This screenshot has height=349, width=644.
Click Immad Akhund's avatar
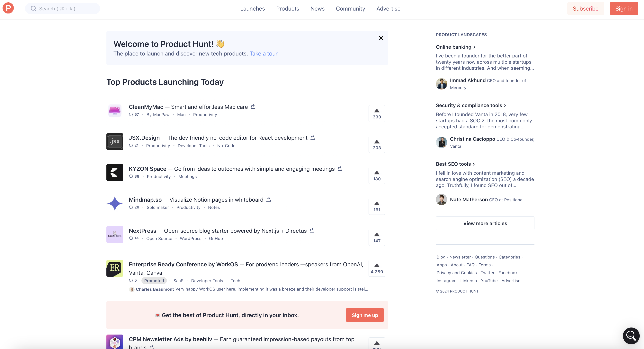(x=442, y=84)
